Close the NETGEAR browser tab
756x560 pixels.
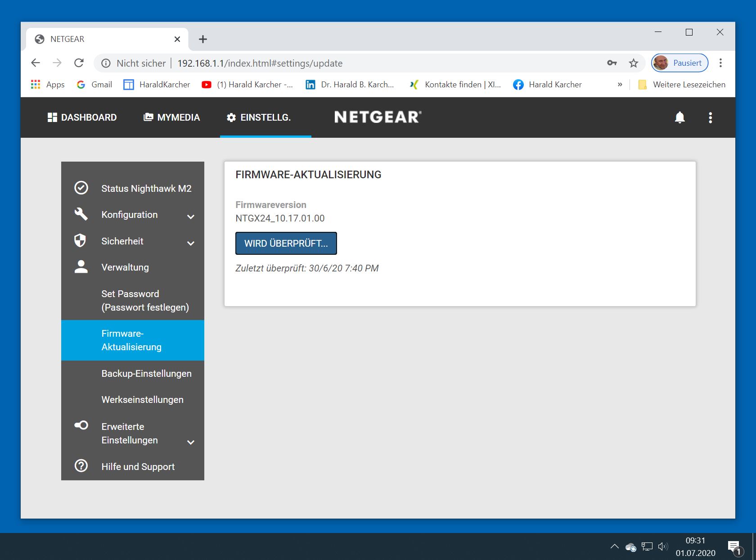pyautogui.click(x=177, y=39)
